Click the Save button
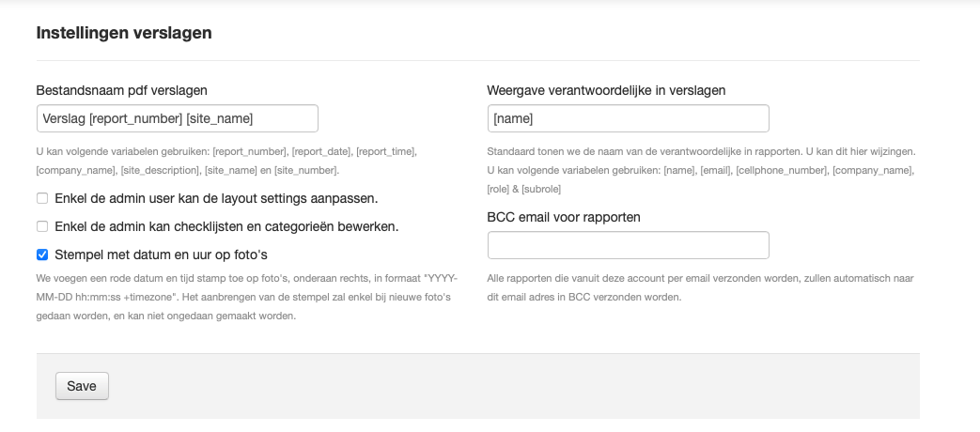This screenshot has width=980, height=432. [82, 386]
